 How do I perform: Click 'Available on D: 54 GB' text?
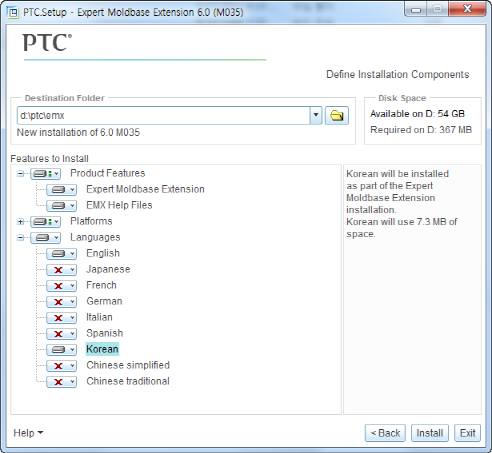[417, 114]
